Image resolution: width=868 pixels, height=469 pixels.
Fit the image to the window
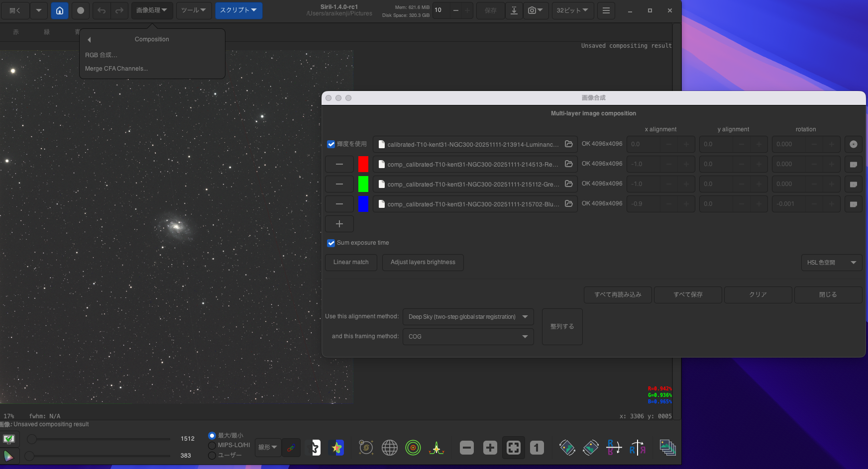(x=513, y=448)
